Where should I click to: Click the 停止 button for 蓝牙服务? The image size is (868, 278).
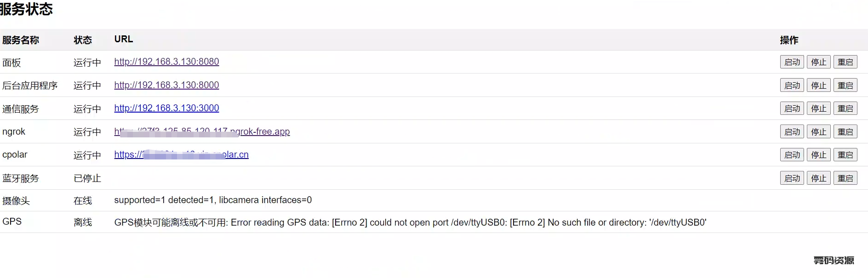tap(818, 178)
